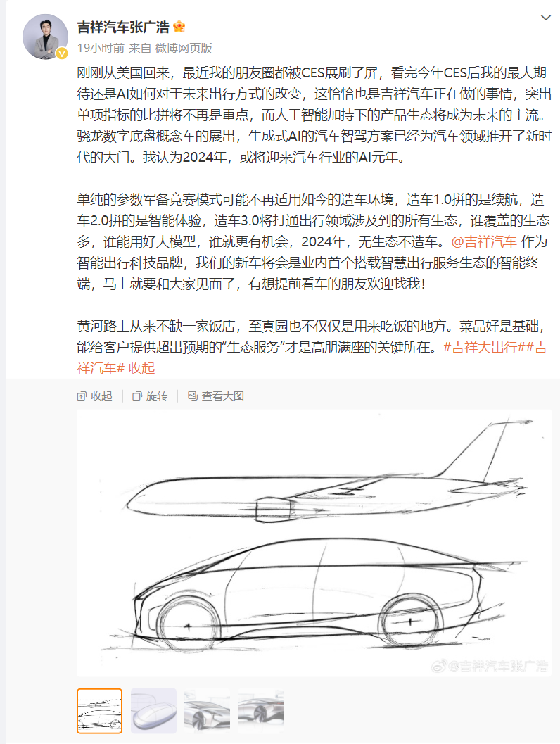The image size is (560, 744).
Task: Select the second grey pod thumbnail
Action: [x=153, y=711]
